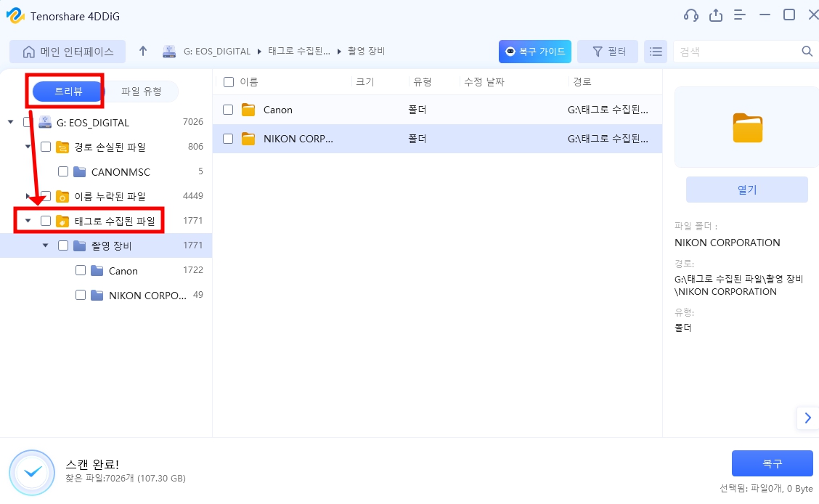
Task: Collapse the 태그로 수집된 파일 node
Action: tap(28, 221)
